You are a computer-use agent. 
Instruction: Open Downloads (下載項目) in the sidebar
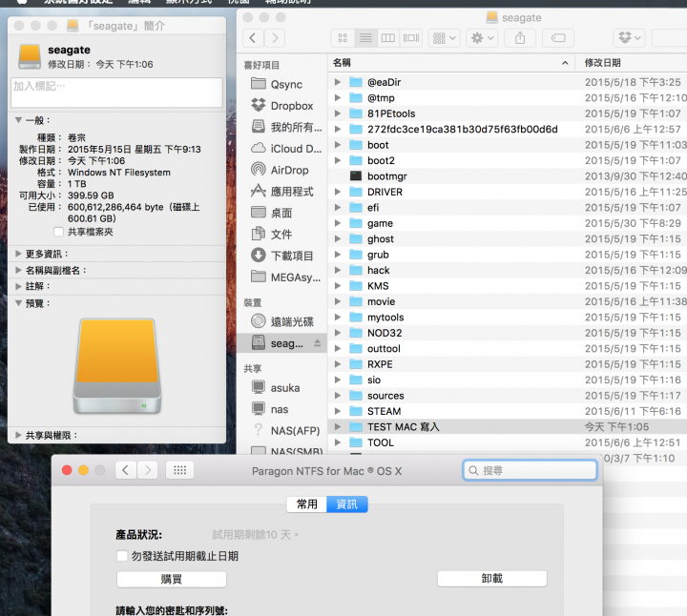click(x=282, y=256)
